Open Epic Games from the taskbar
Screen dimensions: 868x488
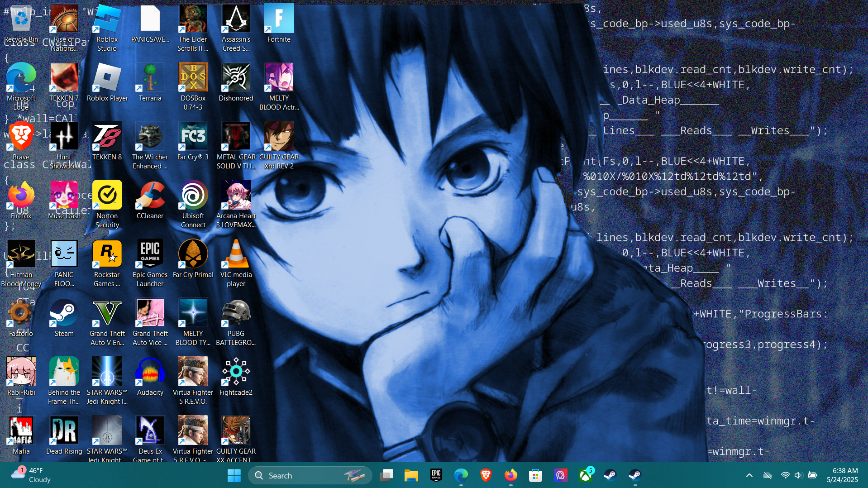tap(436, 476)
